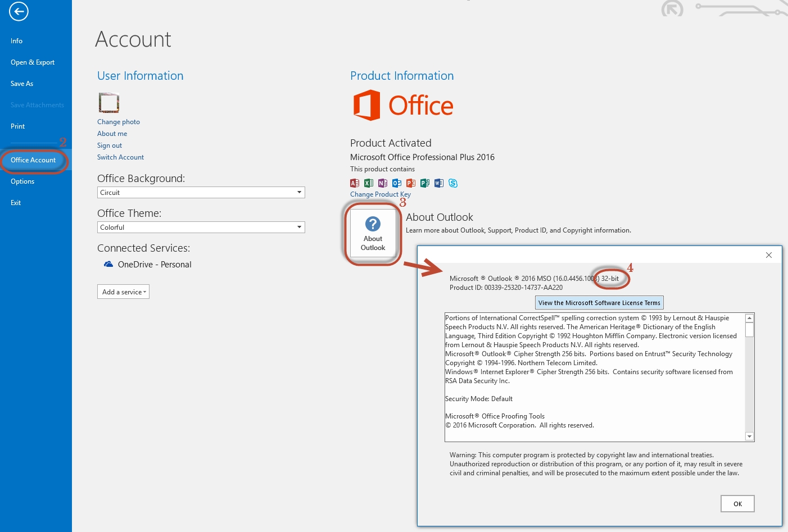Viewport: 788px width, 532px height.
Task: Click the '© 2016 Microsoft Corporation' line
Action: [x=519, y=425]
